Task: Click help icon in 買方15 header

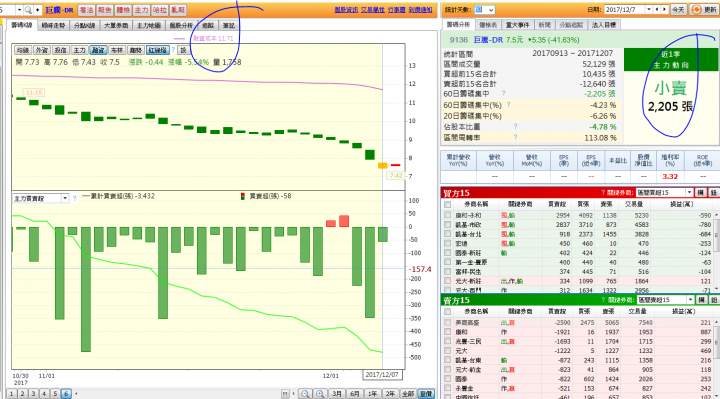Action: tap(603, 193)
